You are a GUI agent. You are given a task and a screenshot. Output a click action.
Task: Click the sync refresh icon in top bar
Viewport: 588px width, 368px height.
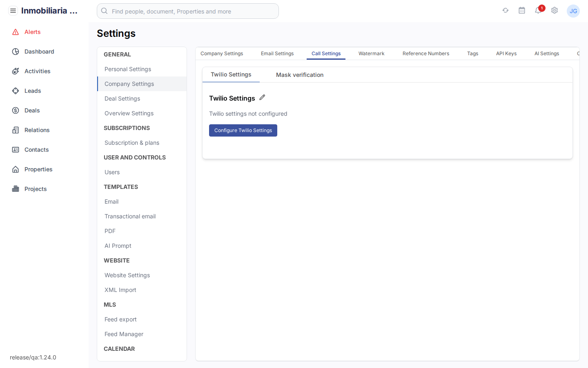click(x=506, y=11)
